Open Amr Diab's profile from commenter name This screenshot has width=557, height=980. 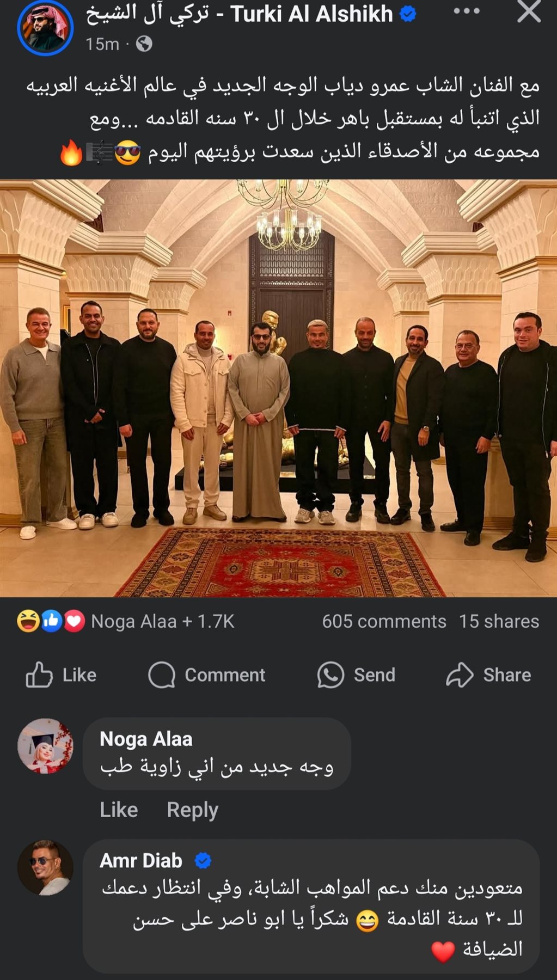coord(141,860)
